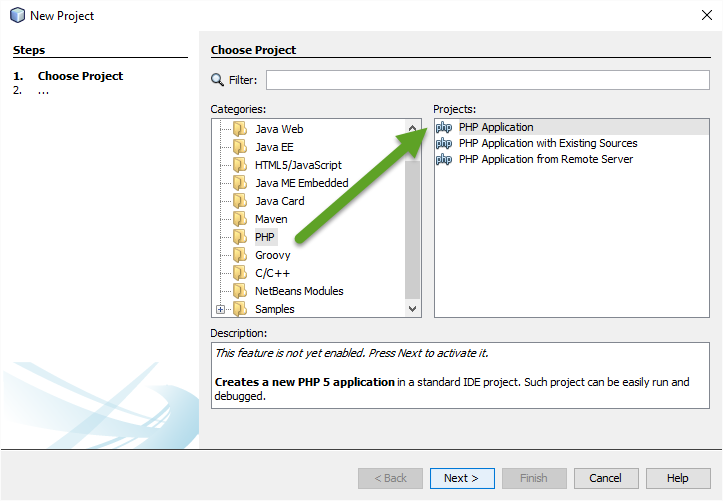Image resolution: width=723 pixels, height=501 pixels.
Task: Select the C/C++ category
Action: pos(273,273)
